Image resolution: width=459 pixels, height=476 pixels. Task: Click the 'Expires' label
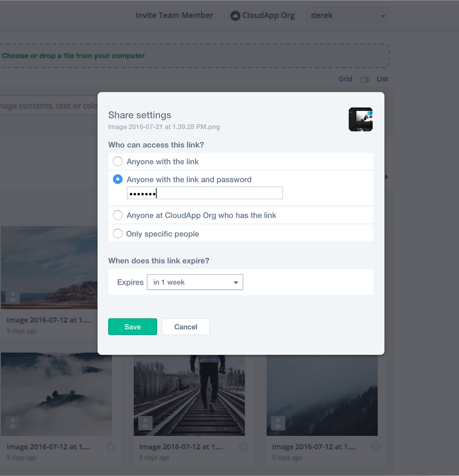point(130,282)
